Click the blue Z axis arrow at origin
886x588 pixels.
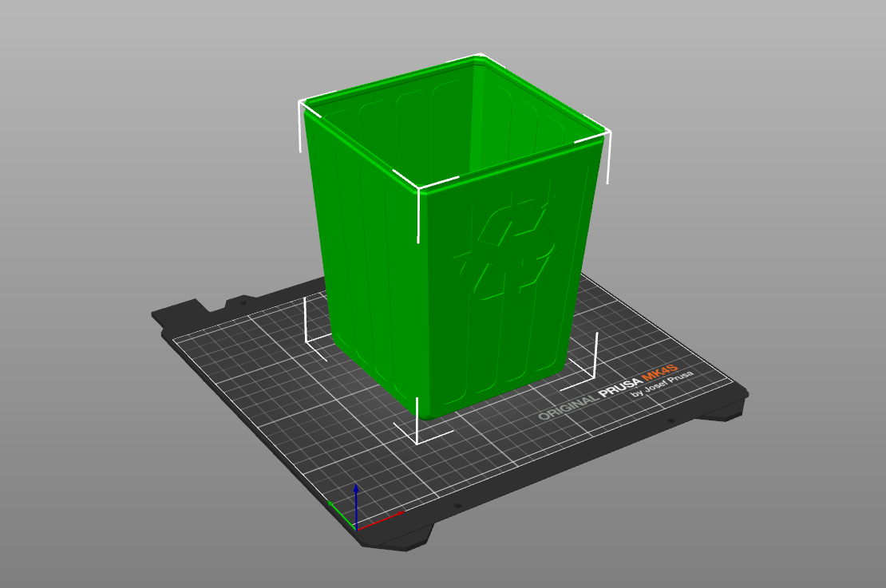coord(356,507)
